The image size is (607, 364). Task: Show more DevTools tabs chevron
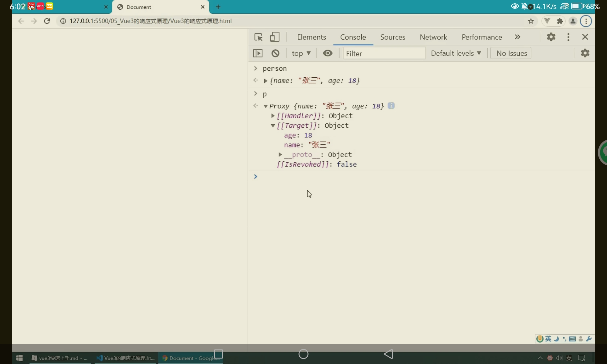517,37
